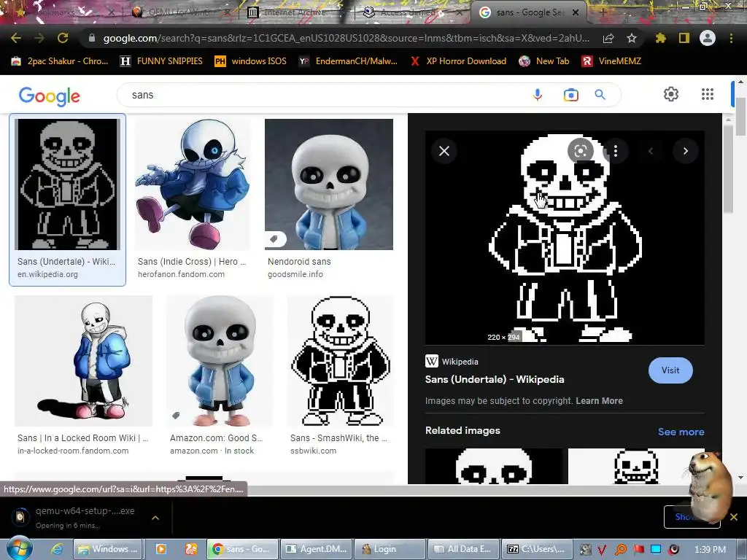Open the preview's three-dot options

(616, 151)
